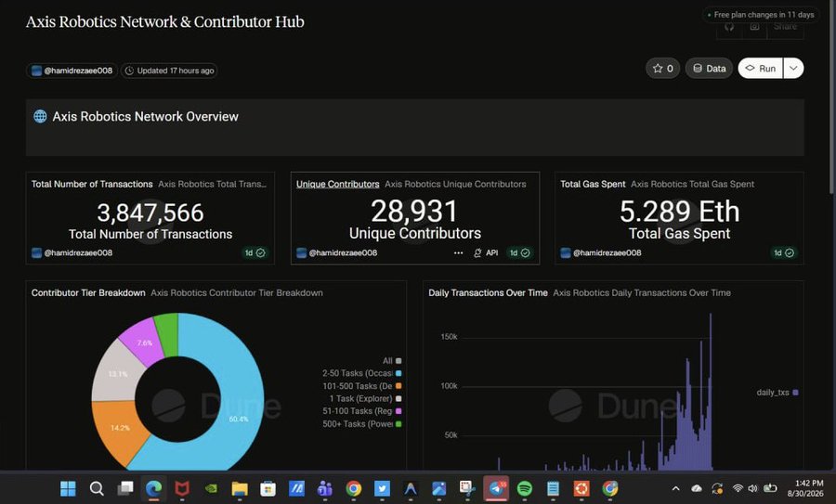836x504 pixels.
Task: Click the Updated 17 hours ago clock chip
Action: coord(170,71)
